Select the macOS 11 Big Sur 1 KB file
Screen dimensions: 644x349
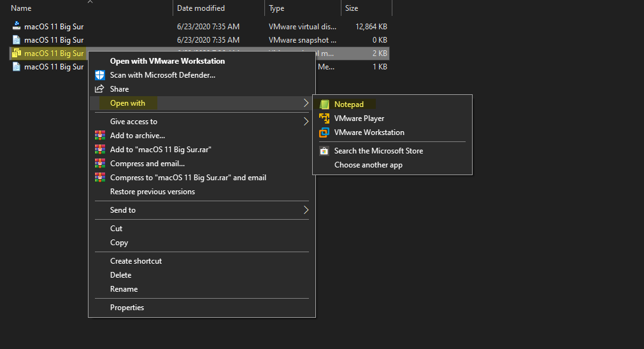[x=54, y=66]
